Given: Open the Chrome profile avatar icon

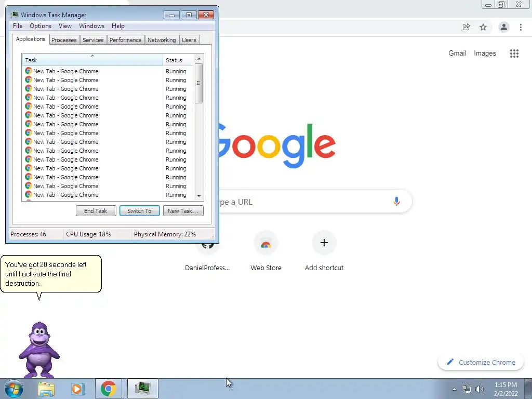Looking at the screenshot, I should [504, 27].
